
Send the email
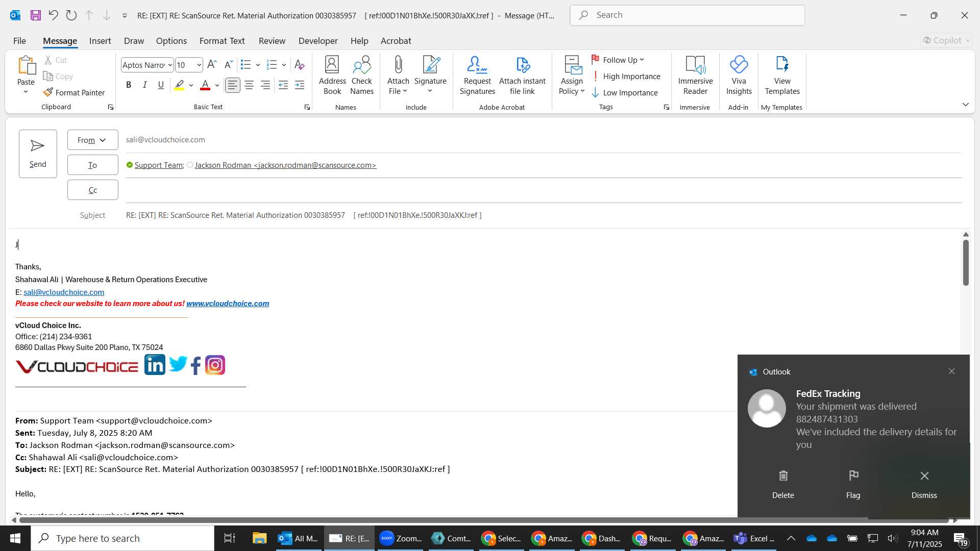[38, 154]
